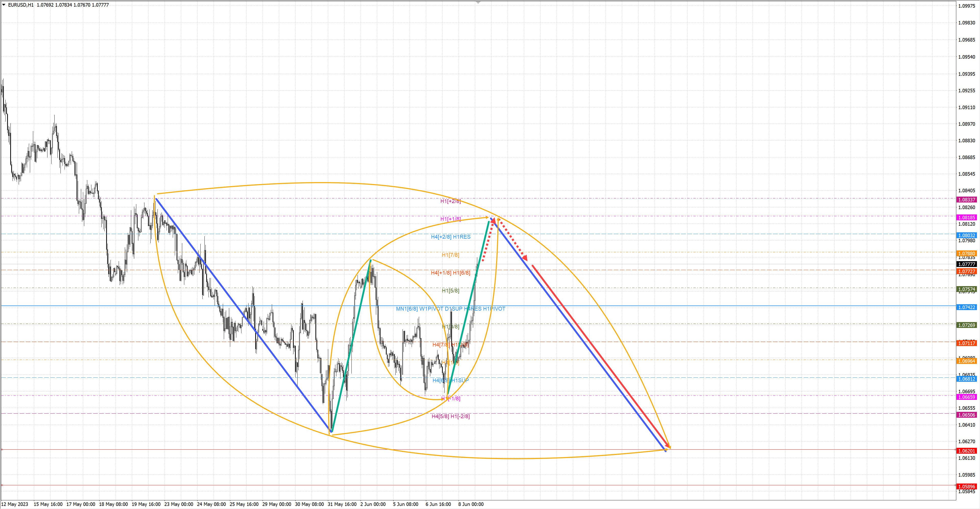Viewport: 980px width, 509px height.
Task: Select the black current price label 1.07777
Action: pyautogui.click(x=966, y=264)
